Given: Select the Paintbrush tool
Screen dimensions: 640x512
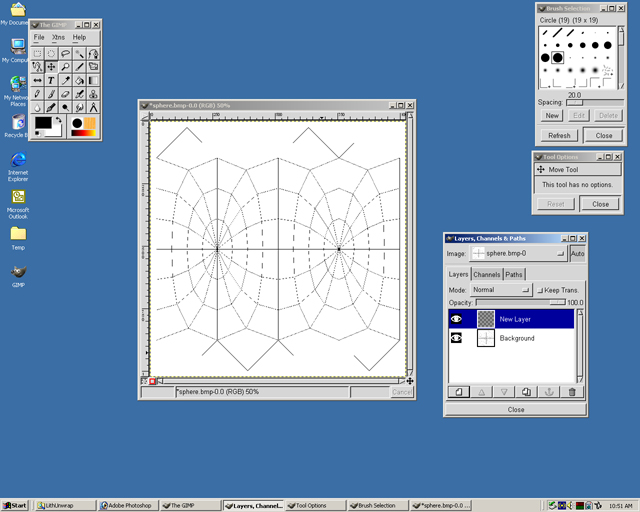Looking at the screenshot, I should click(x=51, y=94).
